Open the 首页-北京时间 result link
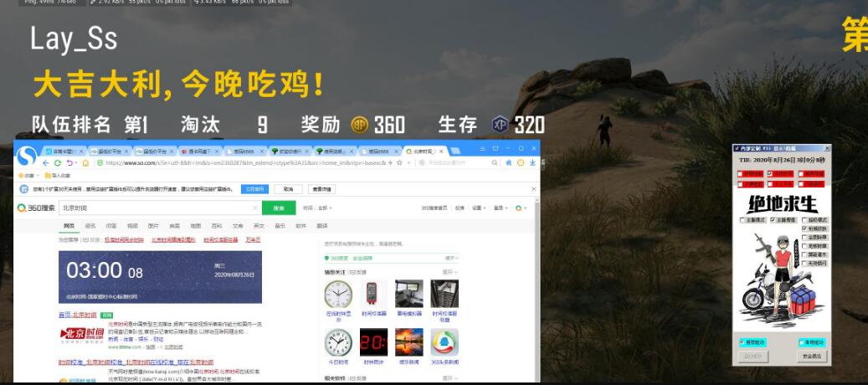The image size is (868, 385). click(x=78, y=315)
